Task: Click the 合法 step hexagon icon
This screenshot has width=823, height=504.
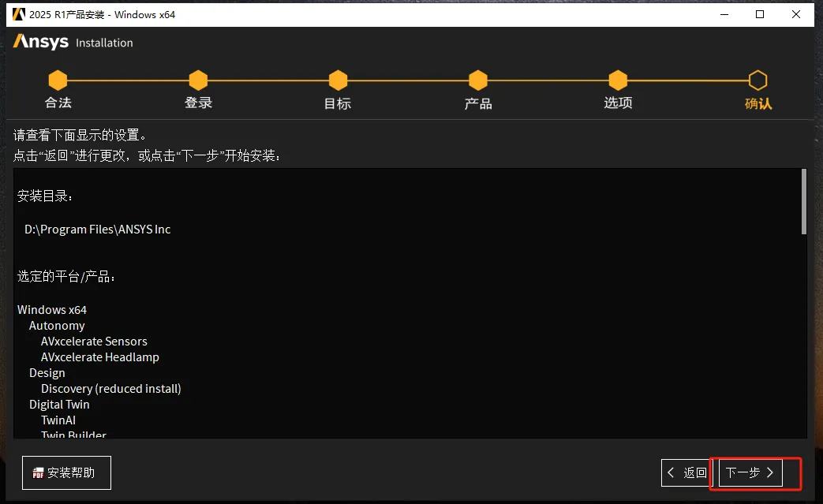Action: pyautogui.click(x=58, y=80)
